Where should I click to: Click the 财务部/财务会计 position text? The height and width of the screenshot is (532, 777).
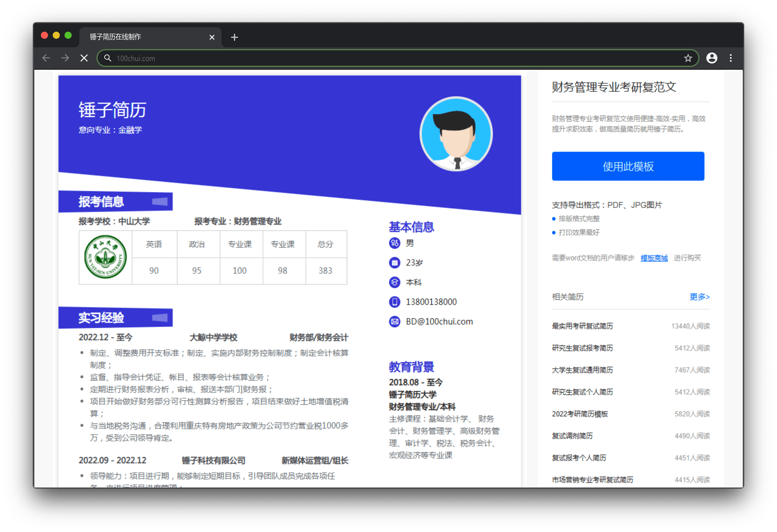click(319, 338)
